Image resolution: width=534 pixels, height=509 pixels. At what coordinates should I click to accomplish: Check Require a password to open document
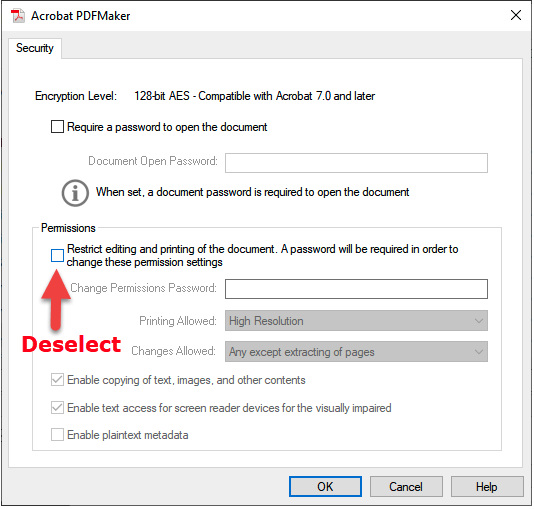pos(57,127)
